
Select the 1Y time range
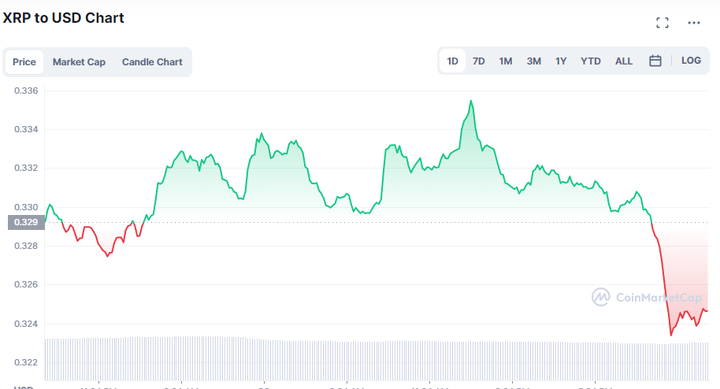[x=561, y=61]
